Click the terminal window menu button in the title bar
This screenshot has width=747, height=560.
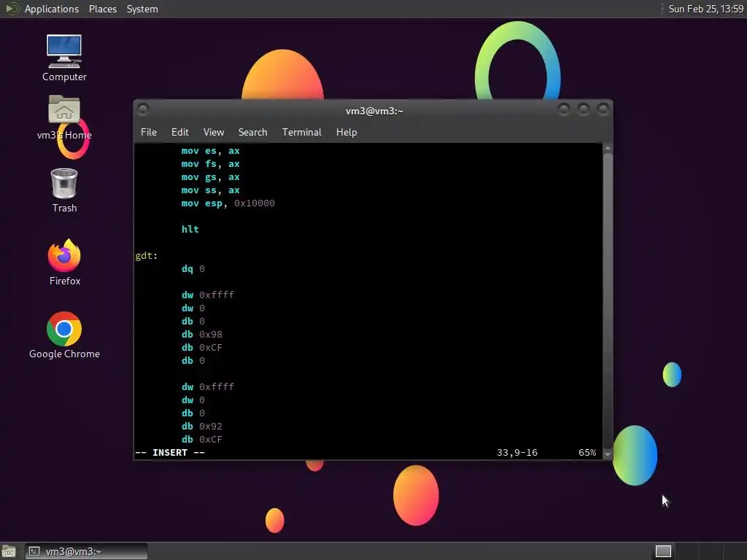point(143,109)
